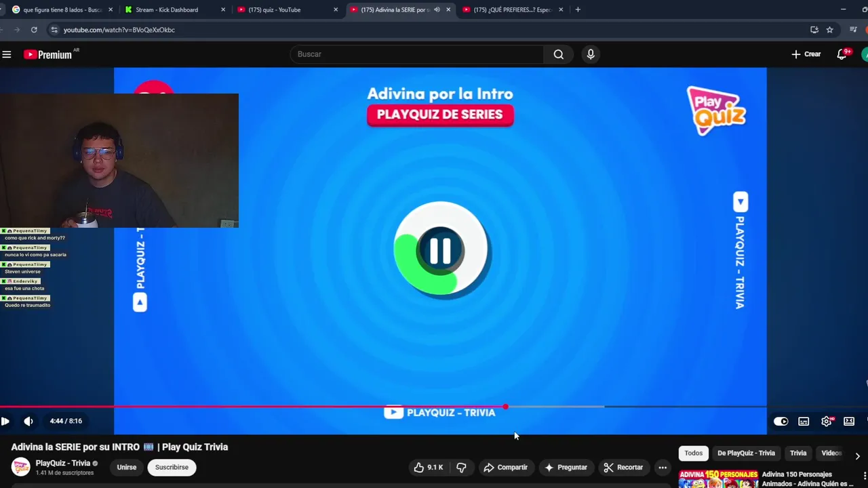Close the '¿QUÉ PREFIERES...?' tab
Viewport: 868px width, 488px height.
[x=561, y=9]
